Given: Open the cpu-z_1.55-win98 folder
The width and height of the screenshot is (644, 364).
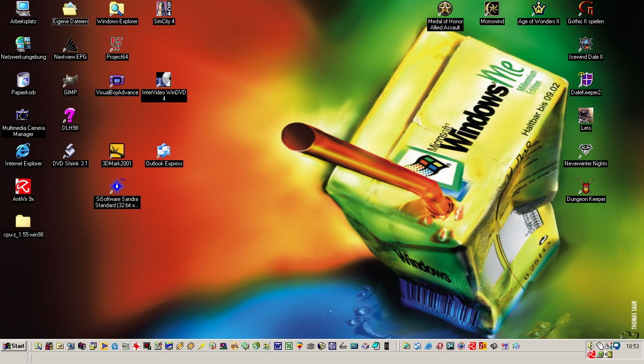Looking at the screenshot, I should 23,222.
